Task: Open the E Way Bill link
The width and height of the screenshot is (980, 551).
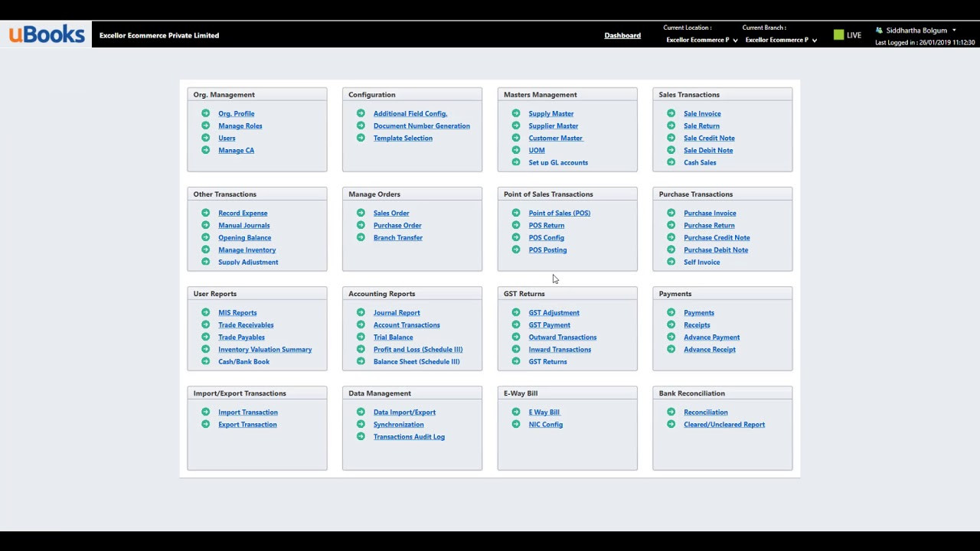Action: [x=544, y=412]
